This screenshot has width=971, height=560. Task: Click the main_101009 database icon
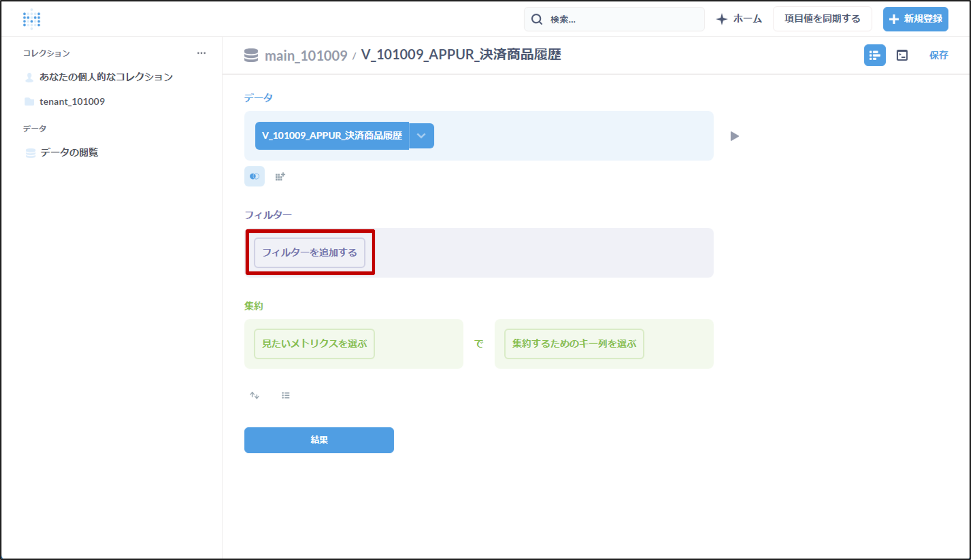click(x=251, y=55)
